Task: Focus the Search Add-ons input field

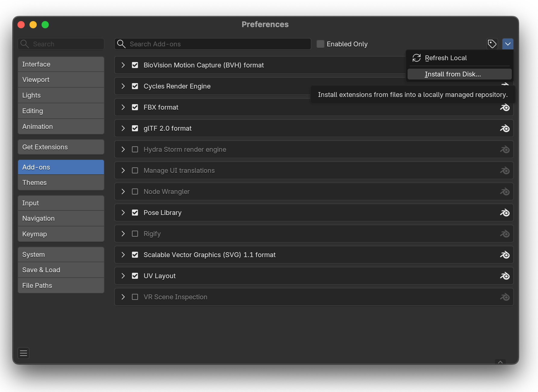Action: 213,44
